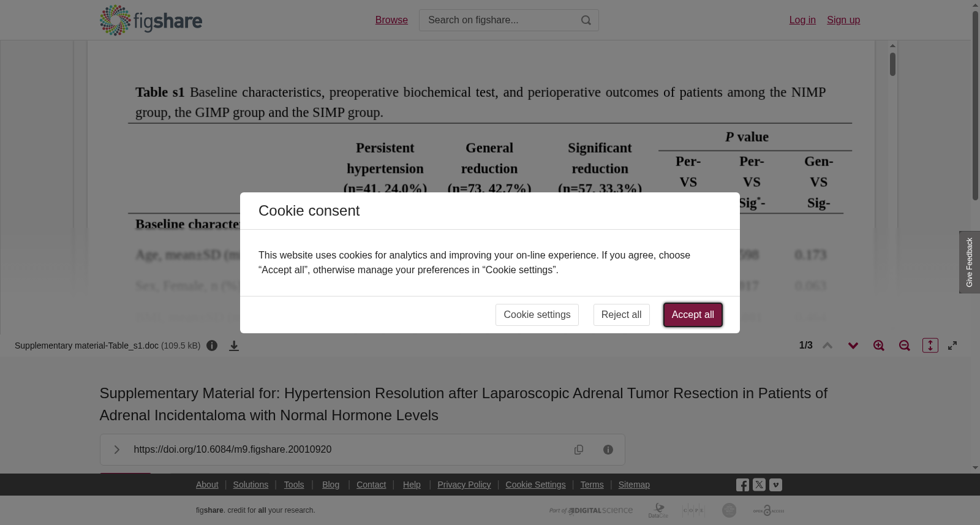The width and height of the screenshot is (980, 525).
Task: Expand the DOI citation chevron
Action: [x=116, y=450]
